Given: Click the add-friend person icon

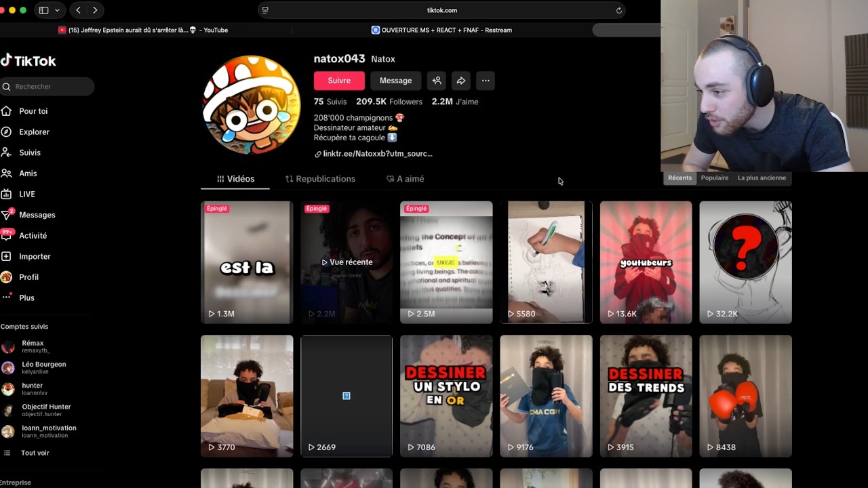Looking at the screenshot, I should pos(437,81).
